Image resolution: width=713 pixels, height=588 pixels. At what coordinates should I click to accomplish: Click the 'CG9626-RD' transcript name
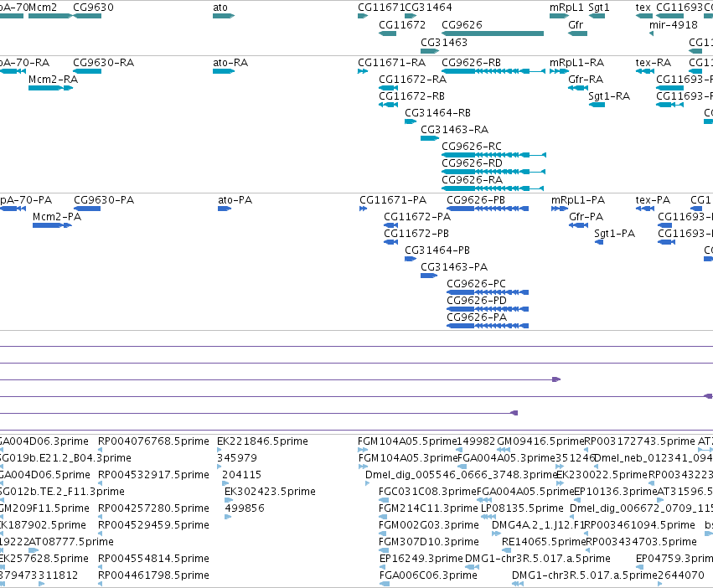472,163
